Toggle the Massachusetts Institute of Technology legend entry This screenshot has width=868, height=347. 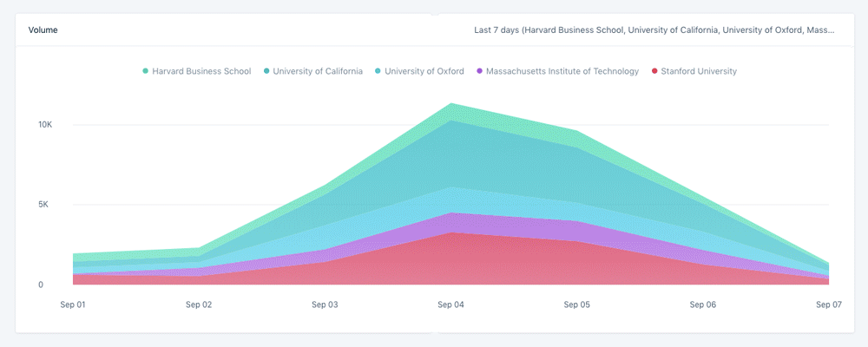click(x=557, y=71)
